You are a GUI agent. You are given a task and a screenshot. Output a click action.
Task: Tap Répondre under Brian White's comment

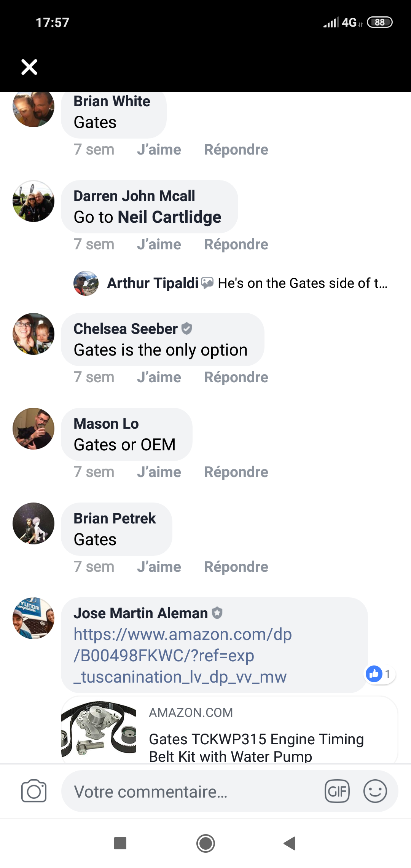tap(236, 150)
